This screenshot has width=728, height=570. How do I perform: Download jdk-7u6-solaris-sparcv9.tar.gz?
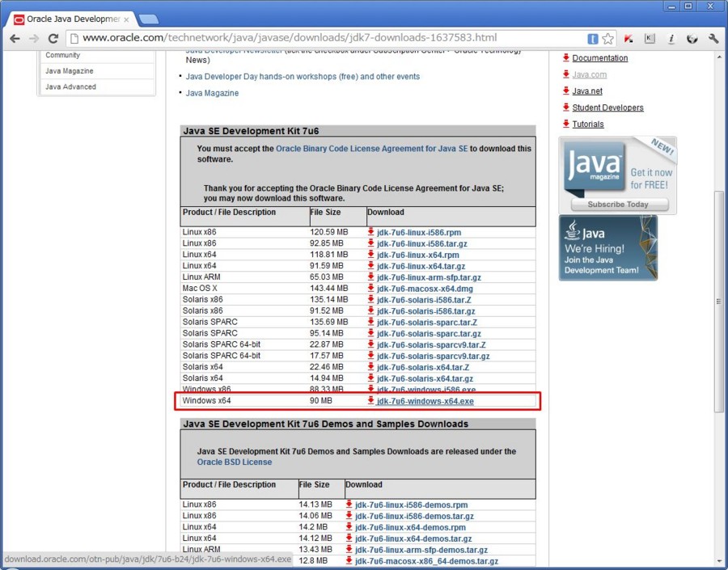(x=434, y=357)
